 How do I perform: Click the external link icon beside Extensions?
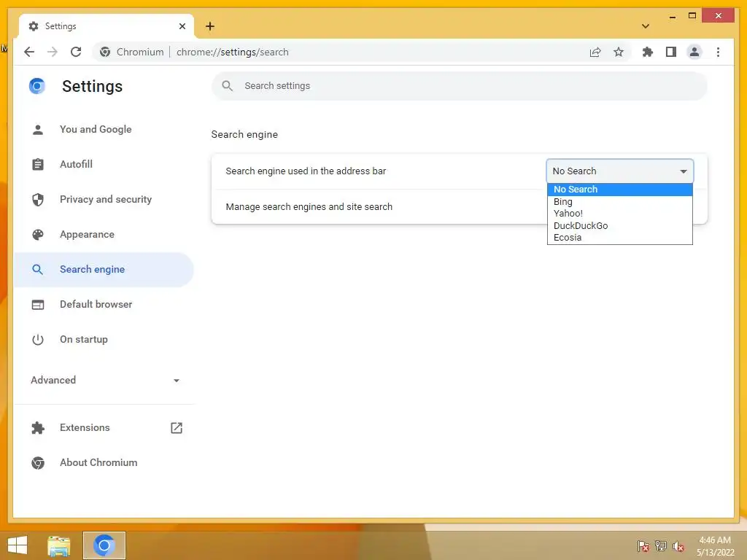pos(177,427)
